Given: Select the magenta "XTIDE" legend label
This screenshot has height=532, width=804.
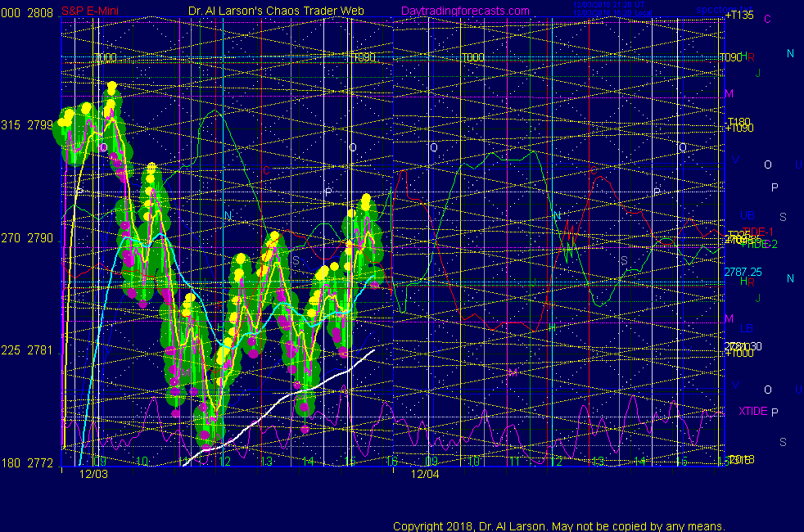Looking at the screenshot, I should pos(752,411).
